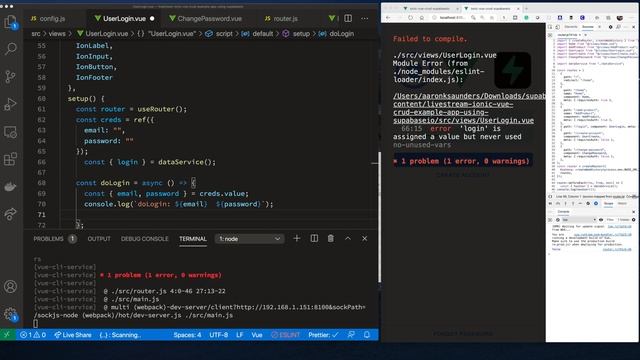The image size is (640, 360).
Task: Create a new terminal with plus icon
Action: (297, 238)
